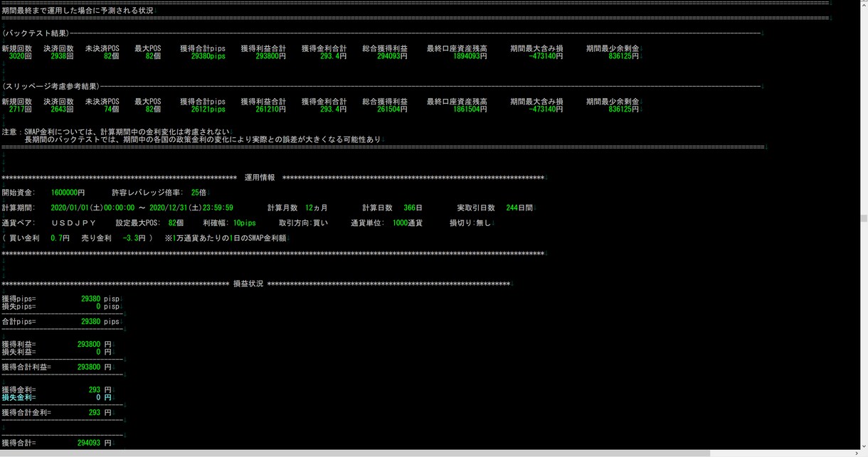Click the 獲得合計金利= value 293 円

(x=100, y=413)
